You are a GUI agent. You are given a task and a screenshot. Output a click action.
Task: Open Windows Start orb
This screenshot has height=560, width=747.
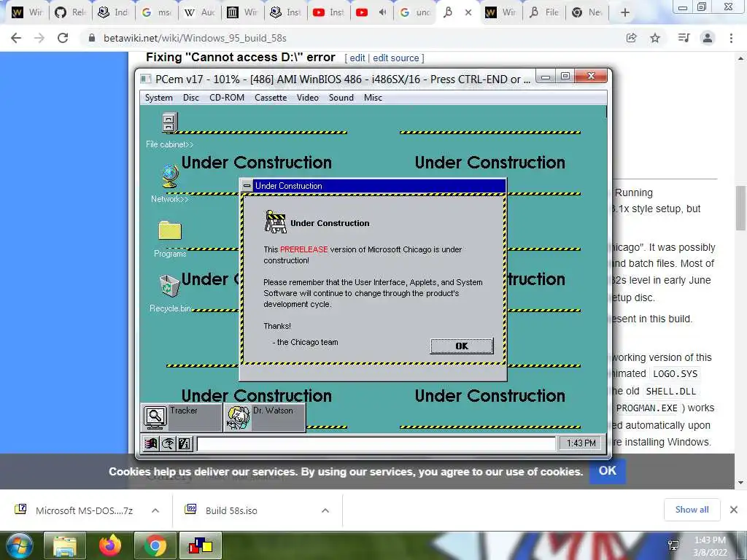18,545
